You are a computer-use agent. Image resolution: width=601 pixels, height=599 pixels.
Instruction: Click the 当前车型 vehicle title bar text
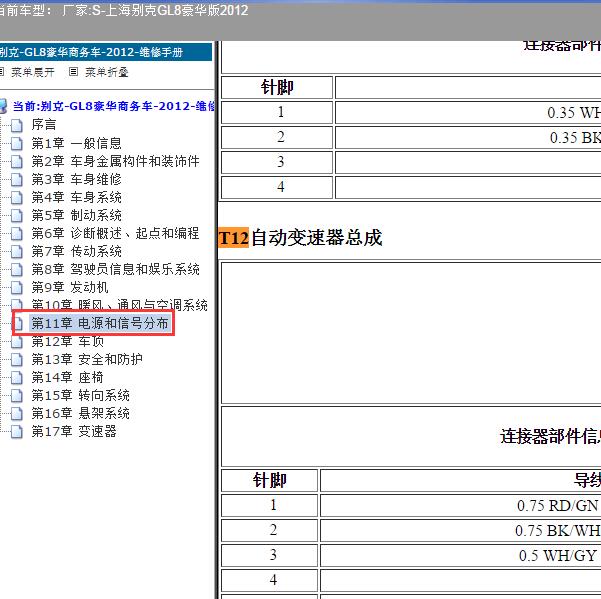coord(123,10)
